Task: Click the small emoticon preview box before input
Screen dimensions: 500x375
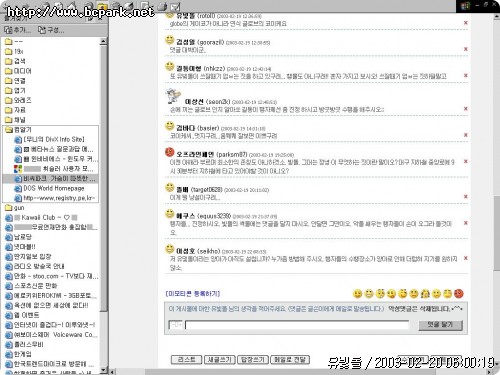Action: tap(176, 325)
